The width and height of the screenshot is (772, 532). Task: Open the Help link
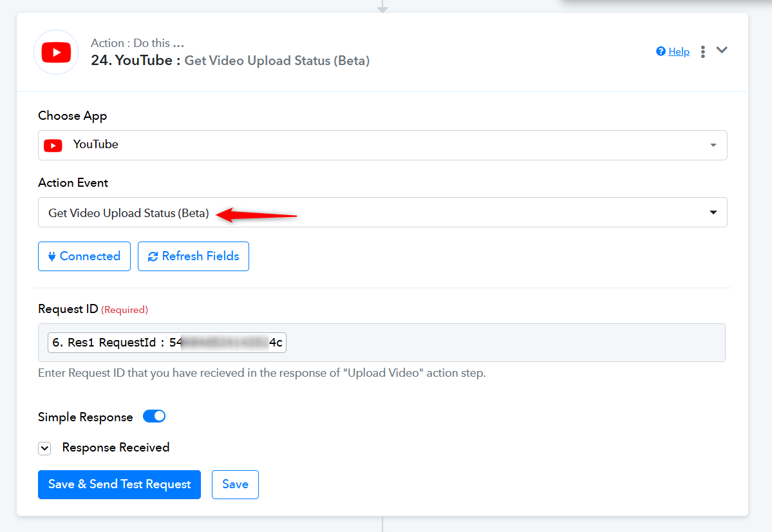679,52
